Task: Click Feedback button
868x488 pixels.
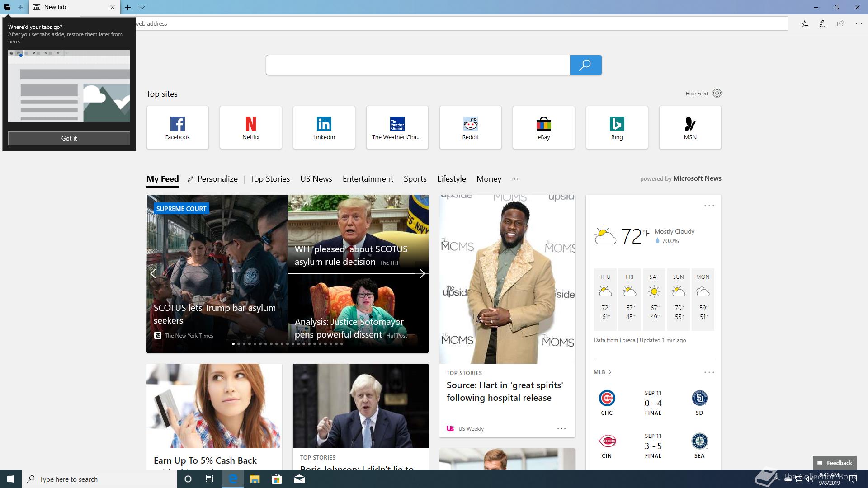Action: [835, 463]
